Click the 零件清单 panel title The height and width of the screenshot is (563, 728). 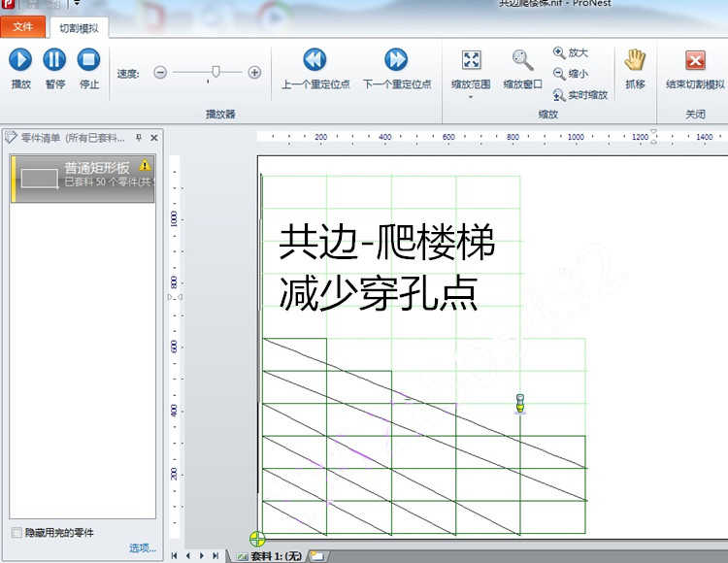(73, 138)
